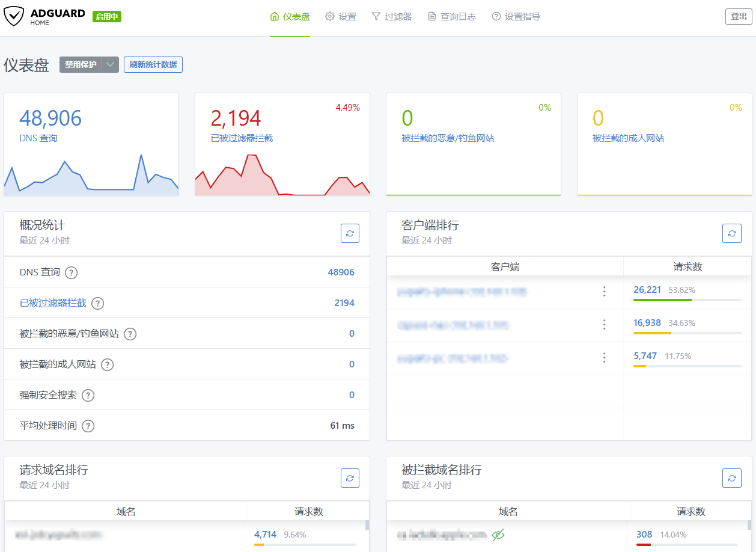756x552 pixels.
Task: Click the 已被过滤器拦截 link in 概况统计
Action: [x=53, y=303]
